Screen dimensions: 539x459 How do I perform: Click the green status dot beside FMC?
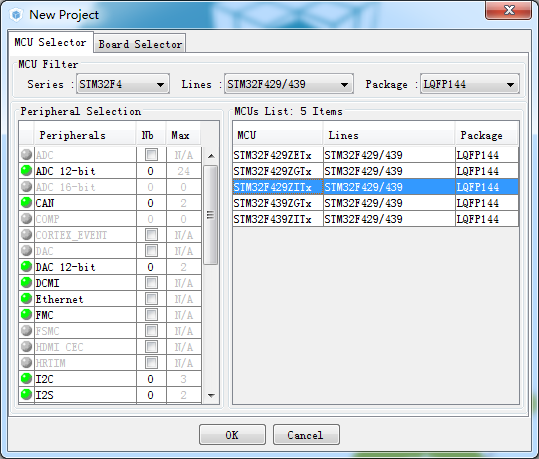click(x=26, y=315)
